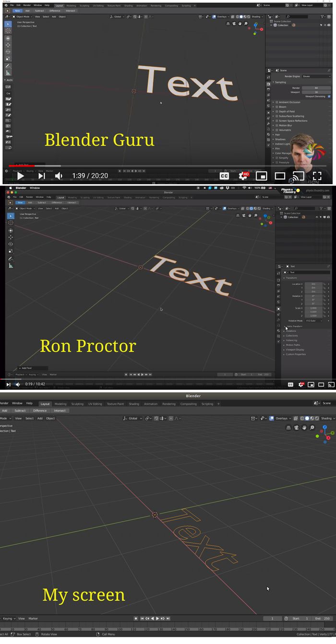Mute volume in the Ron Proctor player
This screenshot has height=644, width=336.
point(18,385)
